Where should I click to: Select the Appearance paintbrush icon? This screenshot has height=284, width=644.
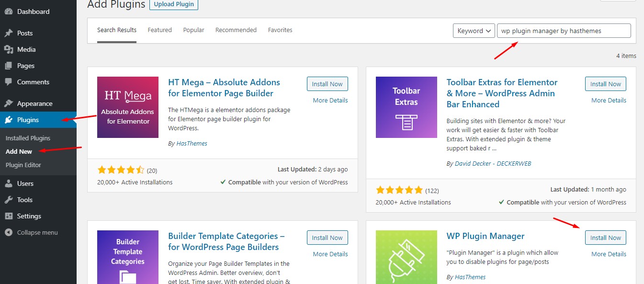(x=8, y=103)
